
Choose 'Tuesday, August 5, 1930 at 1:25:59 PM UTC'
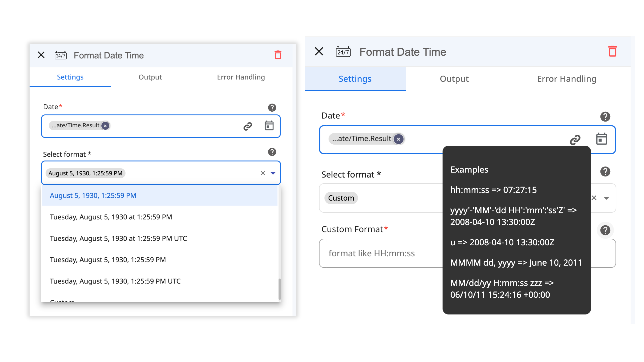[118, 238]
